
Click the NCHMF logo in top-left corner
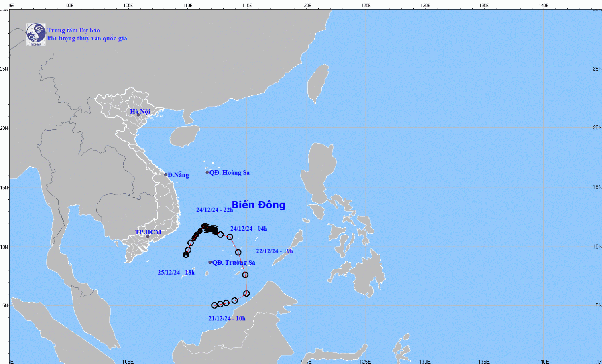[36, 34]
